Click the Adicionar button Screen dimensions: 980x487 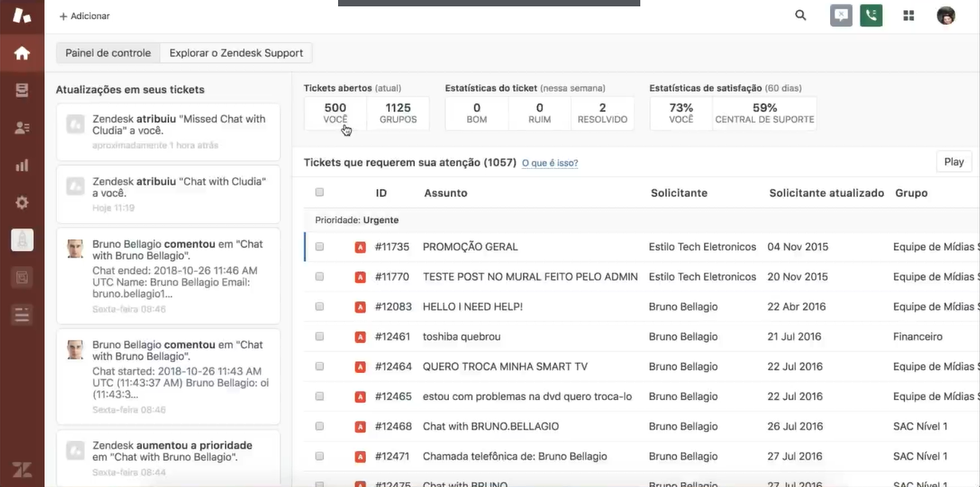tap(85, 16)
